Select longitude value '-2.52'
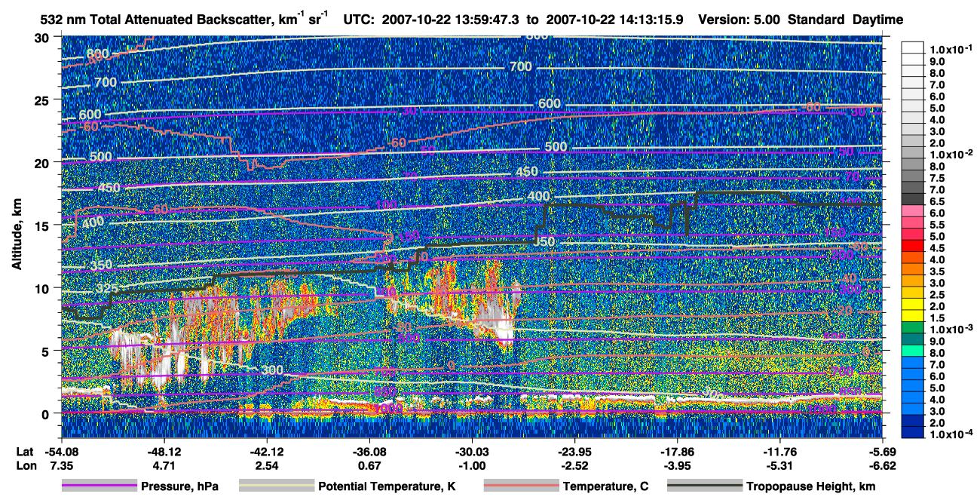980x503 pixels. (x=574, y=466)
